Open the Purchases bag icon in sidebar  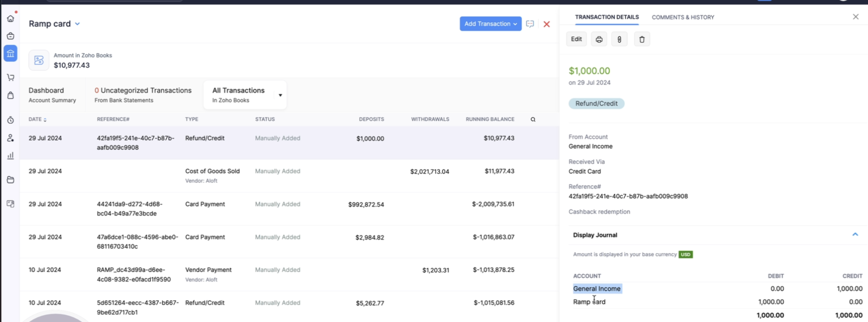click(10, 95)
